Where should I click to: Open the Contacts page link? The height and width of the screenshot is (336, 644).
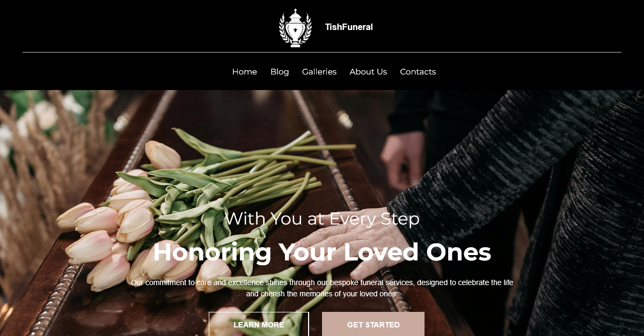click(418, 72)
